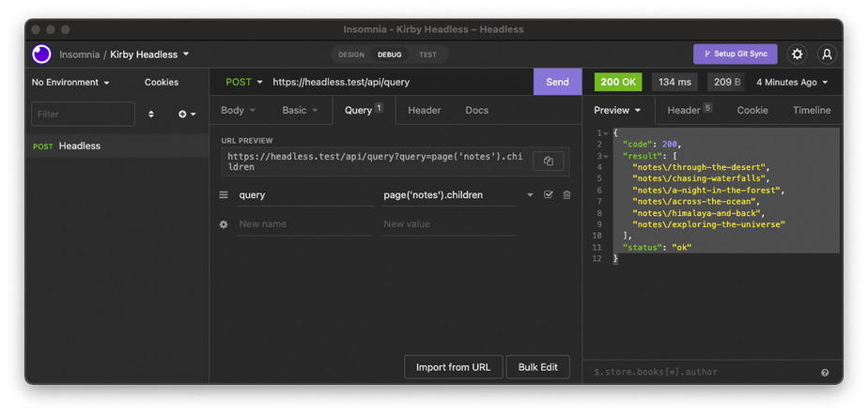Screen dimensions: 868x415
Task: Delete the query parameter with trash icon
Action: pos(566,195)
